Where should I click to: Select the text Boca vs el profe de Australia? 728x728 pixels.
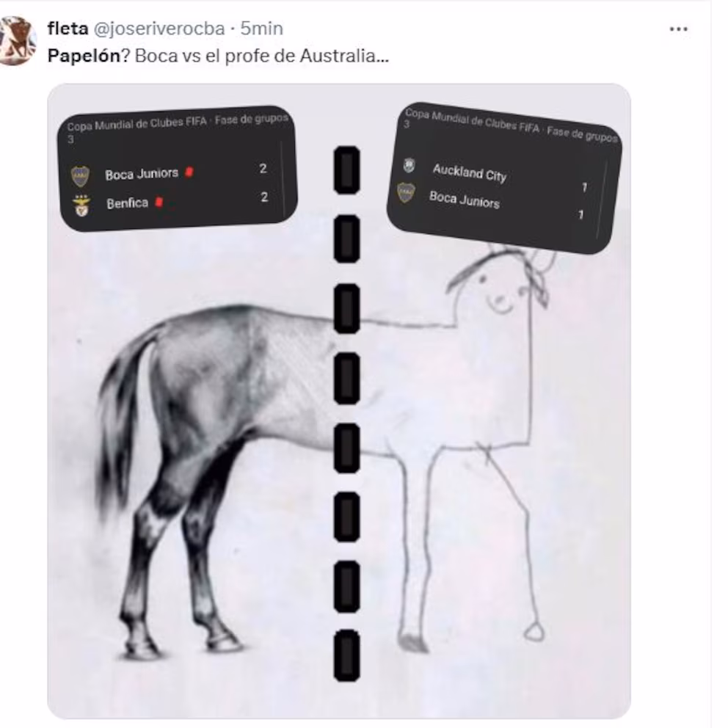(262, 56)
